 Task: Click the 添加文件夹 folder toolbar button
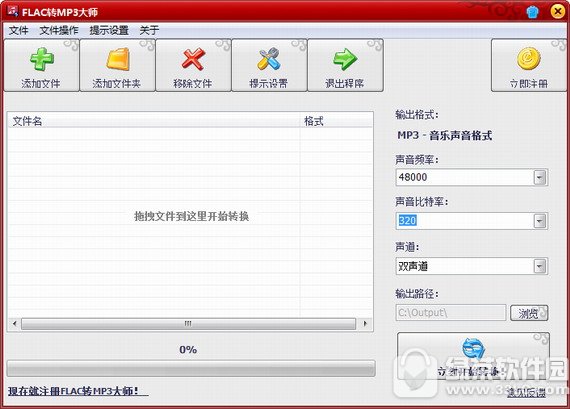tap(117, 65)
